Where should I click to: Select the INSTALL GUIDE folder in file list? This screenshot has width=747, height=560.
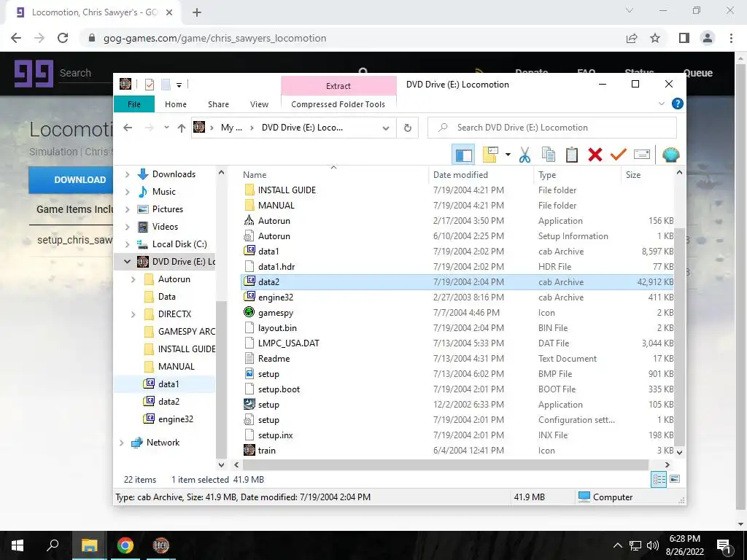tap(287, 190)
